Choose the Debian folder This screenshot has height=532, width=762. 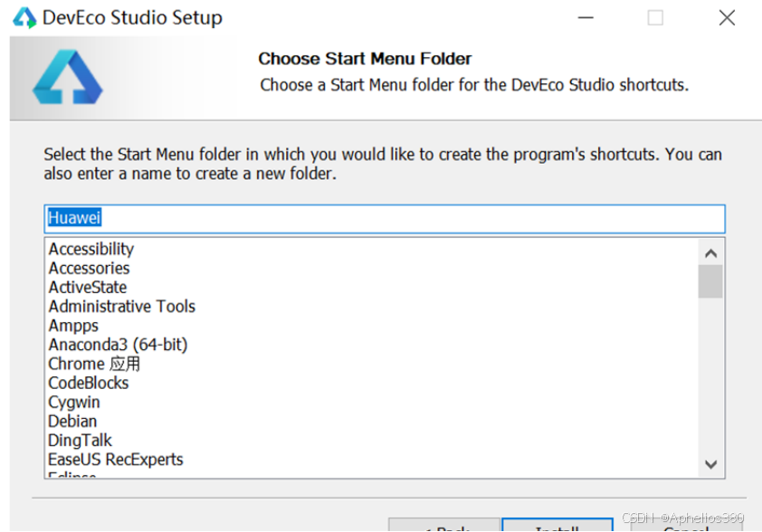pos(72,422)
